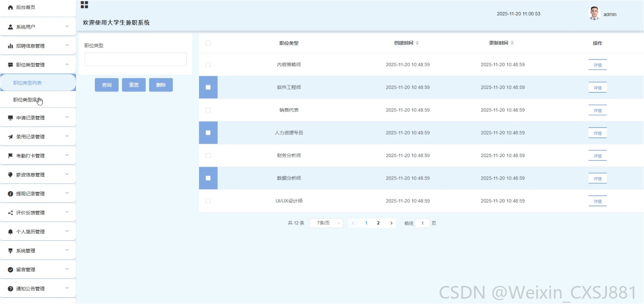Open the 7条/页 page size dropdown
The height and width of the screenshot is (304, 644).
point(326,223)
